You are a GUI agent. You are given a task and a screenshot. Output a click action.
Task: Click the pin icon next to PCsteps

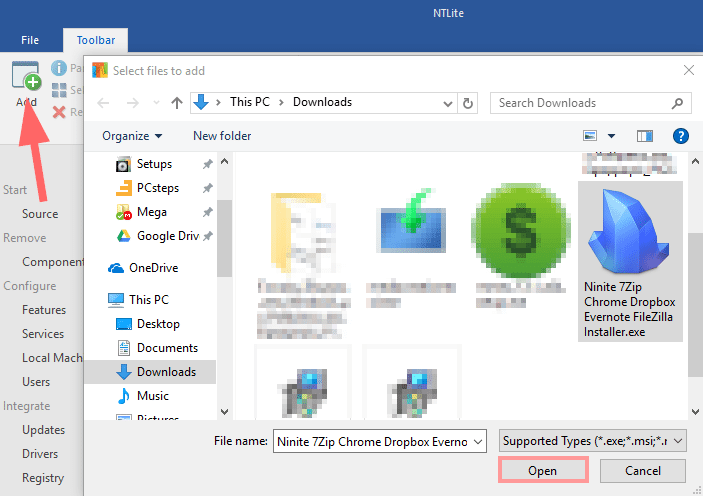(x=207, y=188)
